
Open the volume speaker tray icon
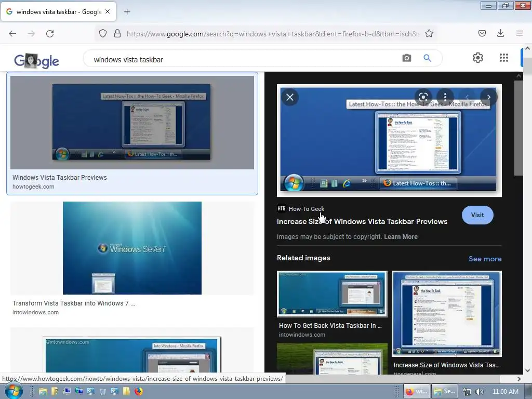pos(479,392)
